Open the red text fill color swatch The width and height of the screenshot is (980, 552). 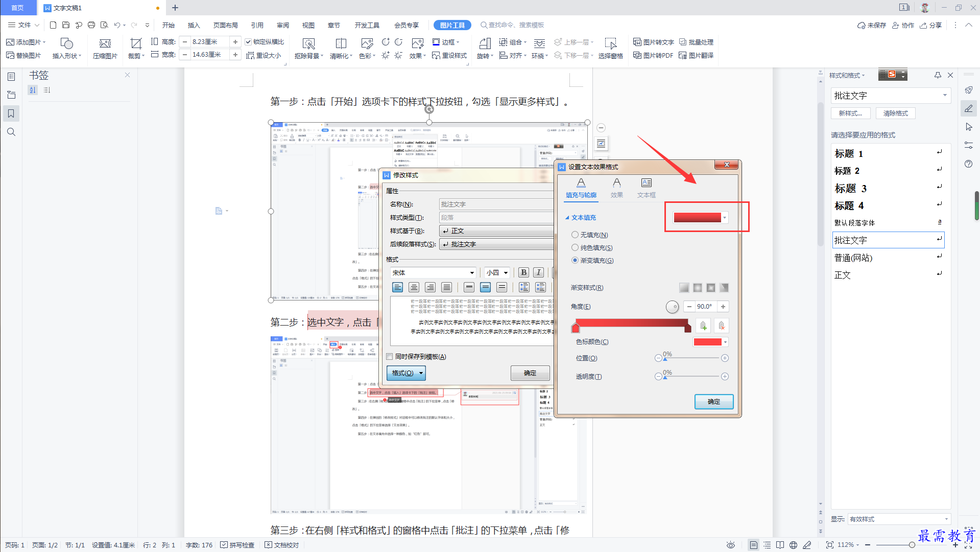pyautogui.click(x=700, y=217)
